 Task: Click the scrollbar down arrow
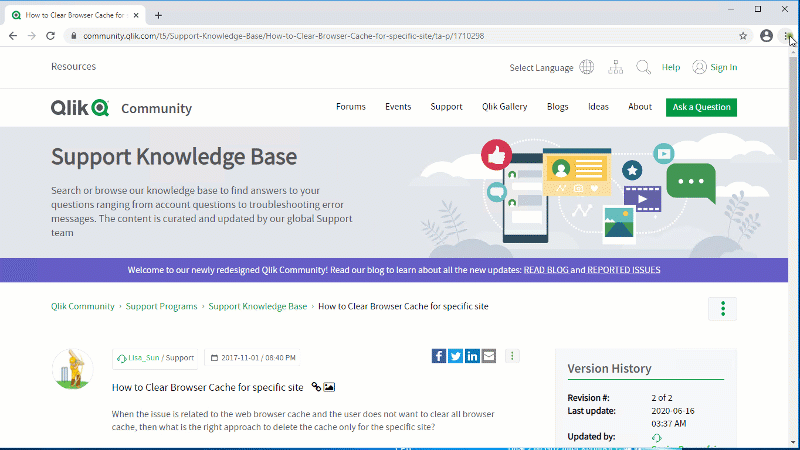(x=793, y=442)
